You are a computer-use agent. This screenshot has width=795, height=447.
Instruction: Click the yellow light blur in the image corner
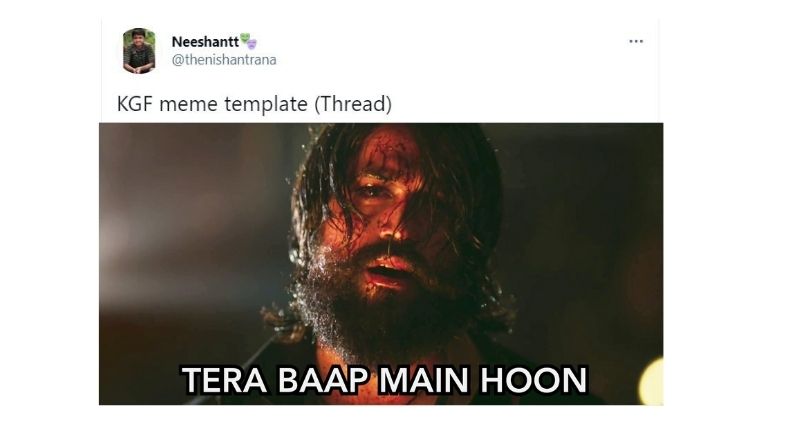coord(652,381)
